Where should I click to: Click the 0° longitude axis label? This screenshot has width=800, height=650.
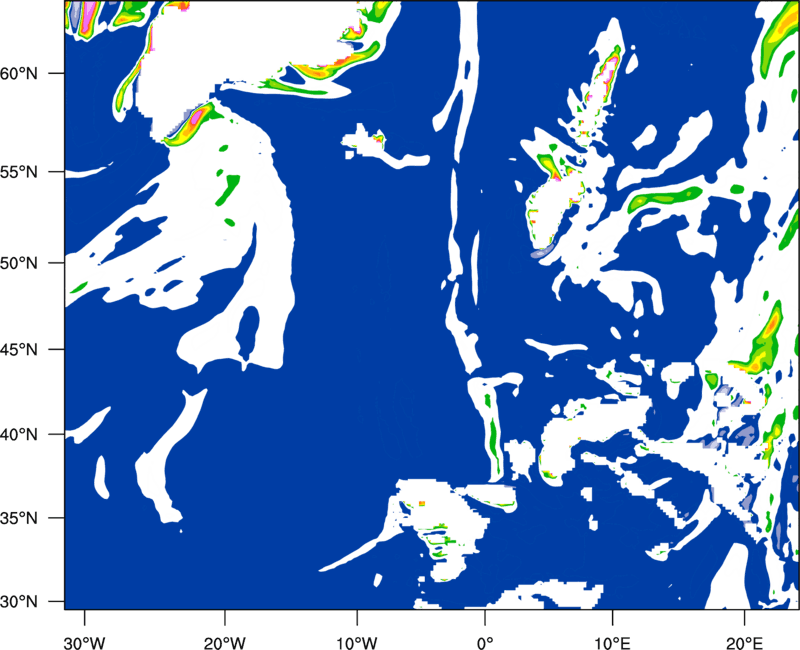point(485,643)
